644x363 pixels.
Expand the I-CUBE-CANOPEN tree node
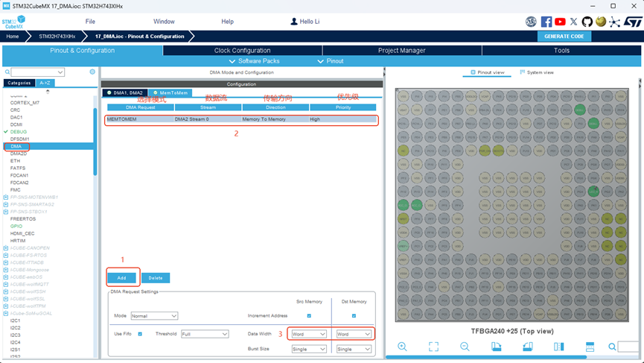click(x=6, y=248)
